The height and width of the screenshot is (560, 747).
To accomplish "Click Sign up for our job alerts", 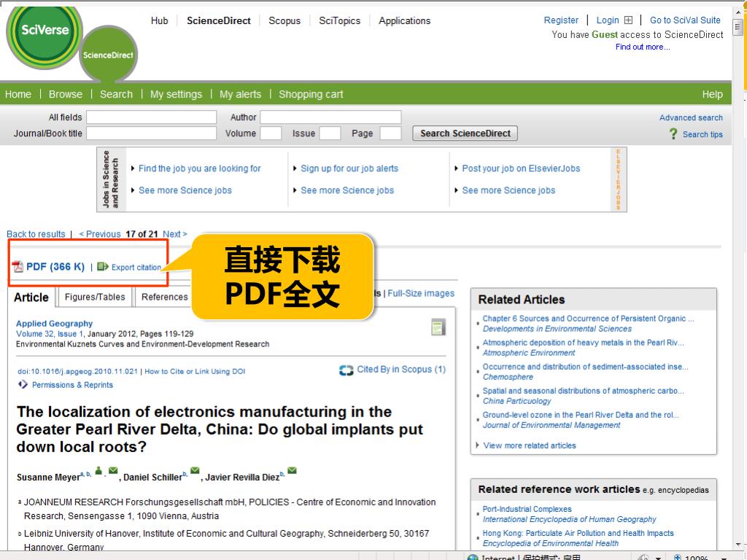I will point(349,168).
